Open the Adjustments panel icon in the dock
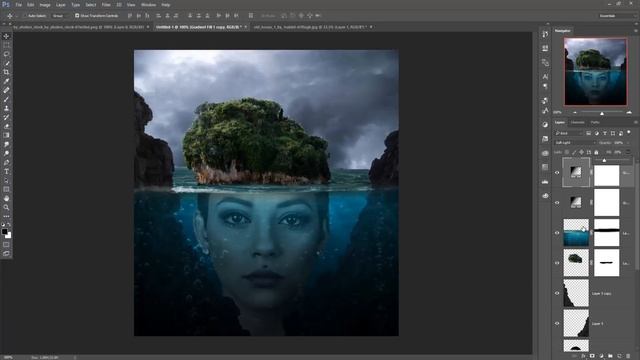 545,124
